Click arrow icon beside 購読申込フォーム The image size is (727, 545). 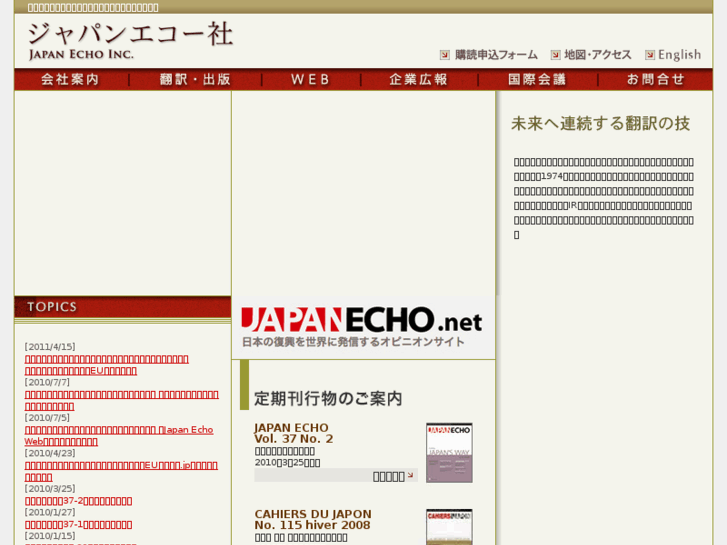point(445,55)
